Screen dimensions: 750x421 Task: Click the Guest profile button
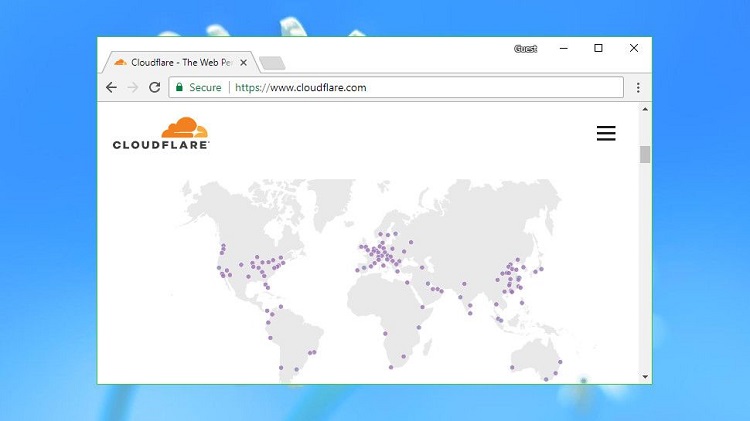(526, 49)
